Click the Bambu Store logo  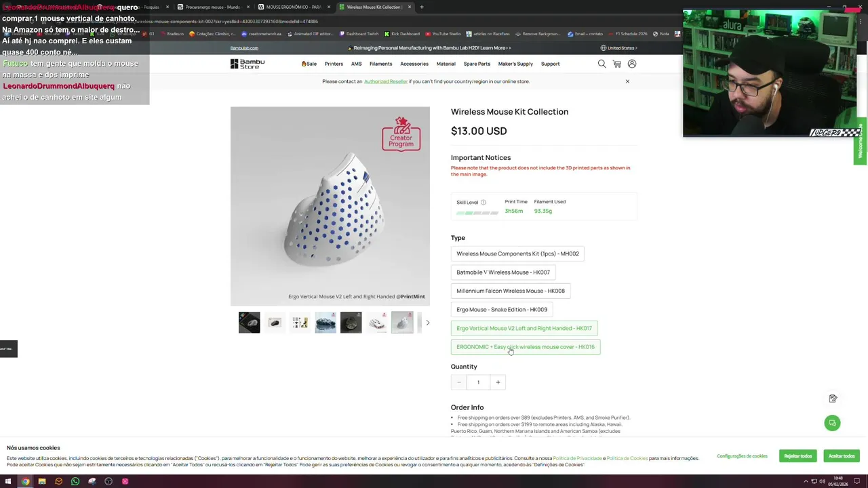248,64
